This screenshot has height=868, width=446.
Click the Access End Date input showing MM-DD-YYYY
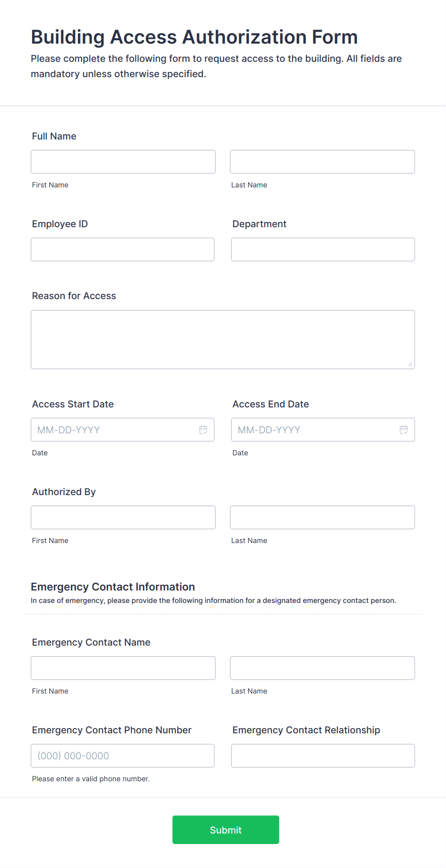[x=312, y=430]
